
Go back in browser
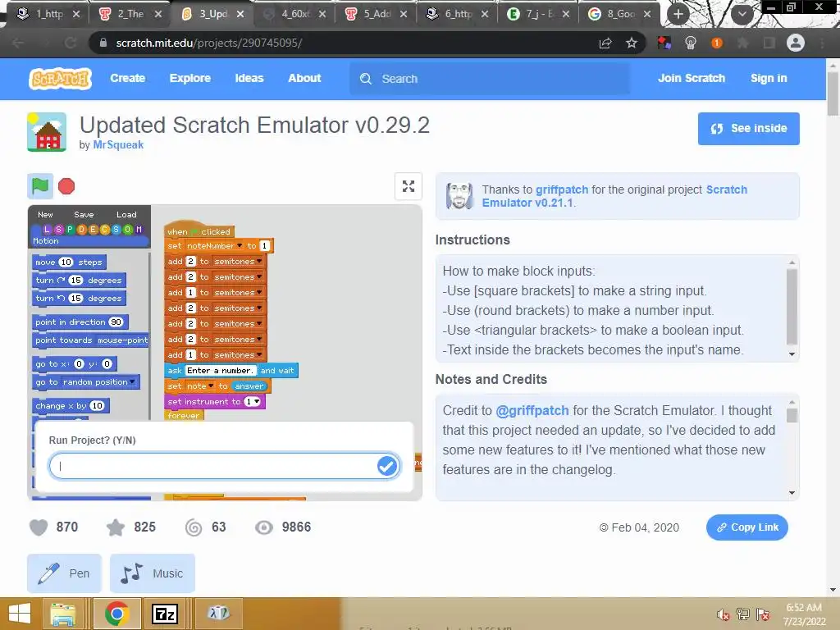[18, 43]
